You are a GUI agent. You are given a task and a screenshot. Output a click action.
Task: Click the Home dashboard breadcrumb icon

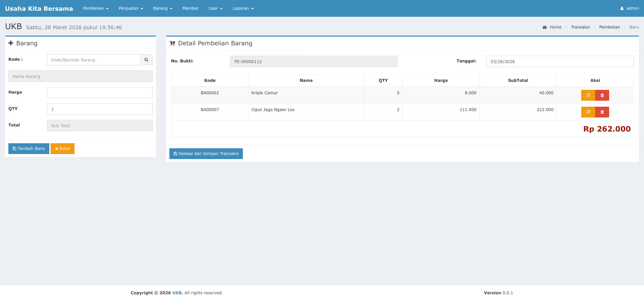tap(545, 27)
